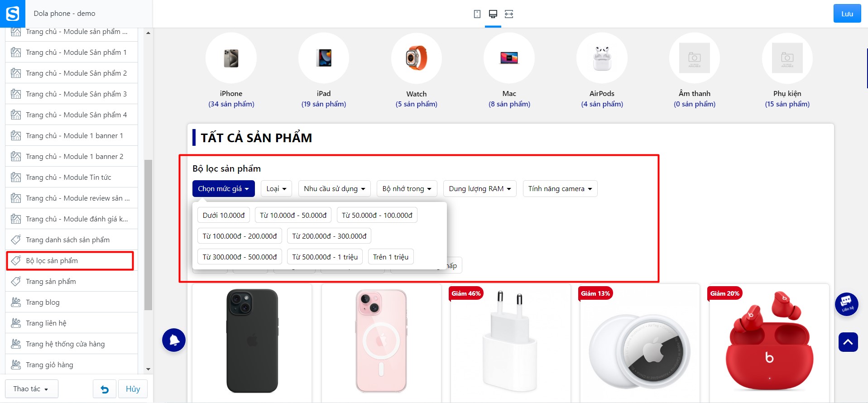Click the Lưu save button
This screenshot has width=868, height=403.
point(847,14)
